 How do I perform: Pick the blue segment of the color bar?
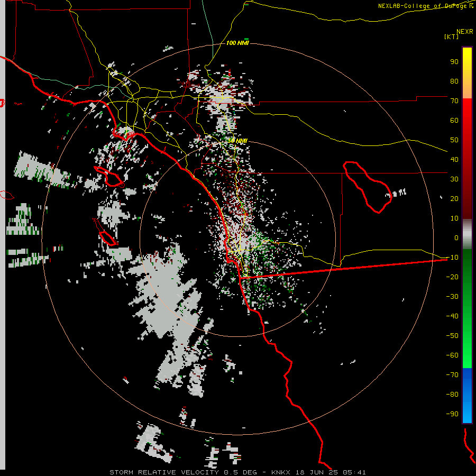[x=467, y=396]
